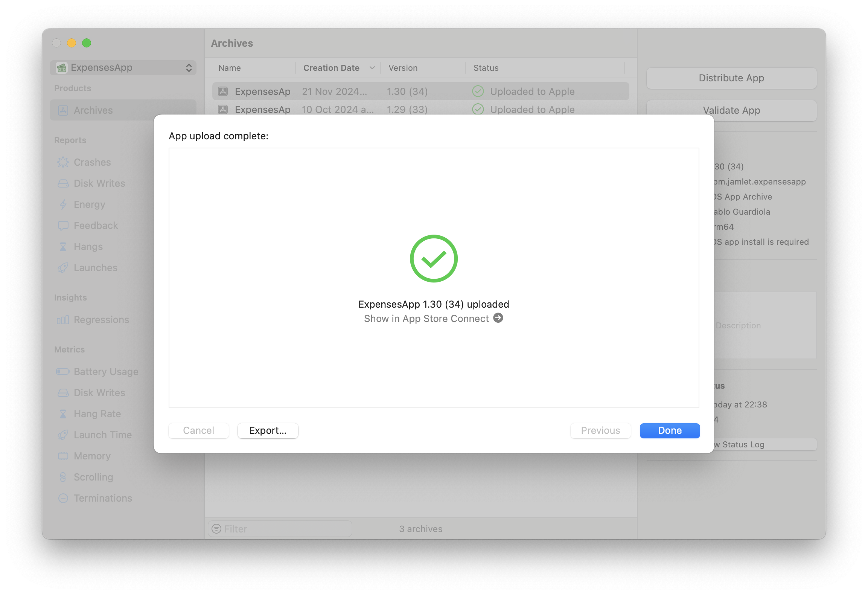This screenshot has height=595, width=868.
Task: Click the Status Log button
Action: [765, 444]
